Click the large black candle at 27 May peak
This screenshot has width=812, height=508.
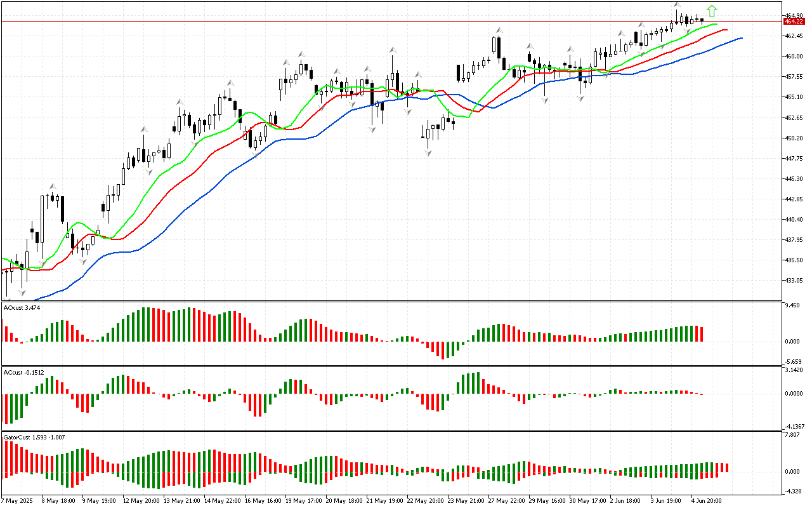coord(499,48)
